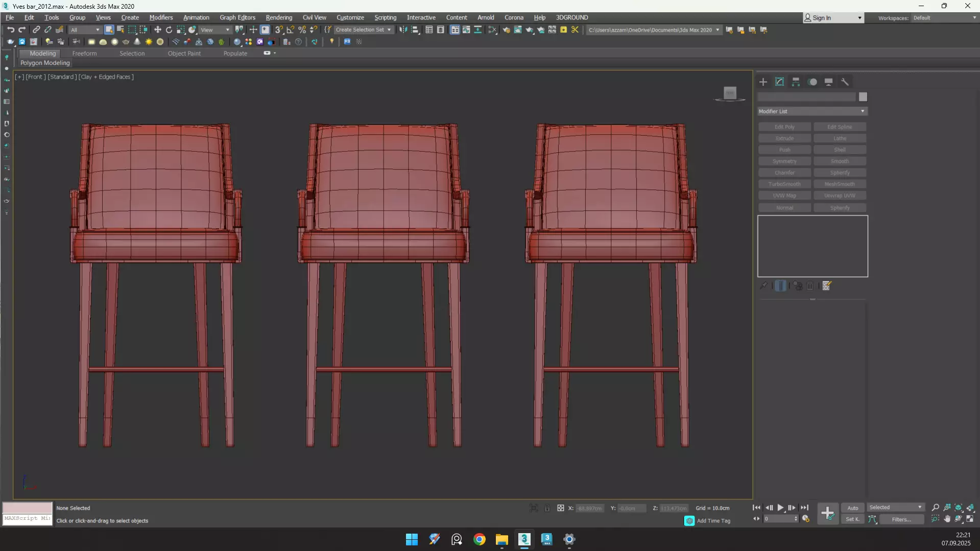
Task: Open the Rendering menu
Action: pos(279,18)
